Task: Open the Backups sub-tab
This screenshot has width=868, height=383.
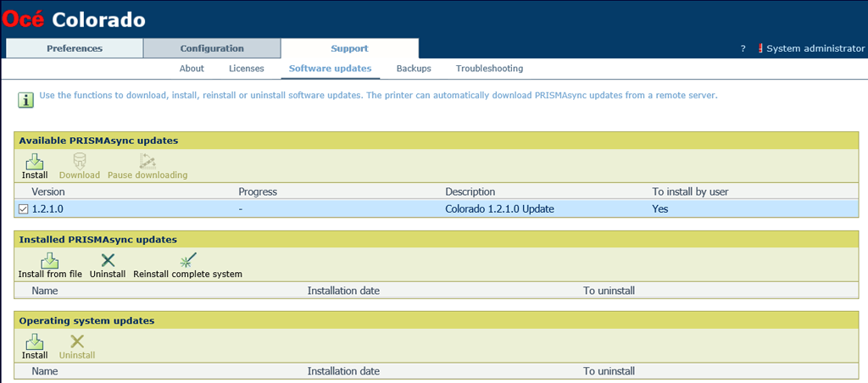Action: point(414,69)
